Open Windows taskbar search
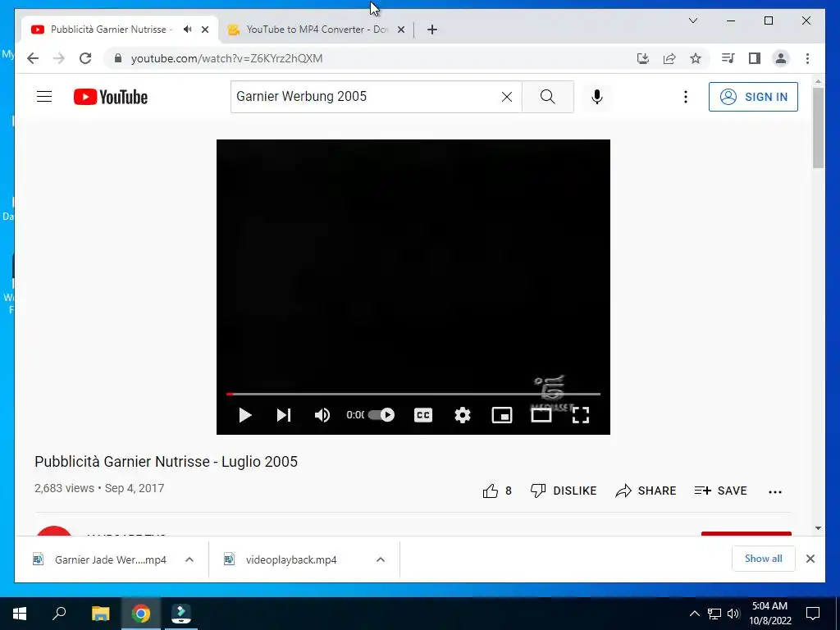This screenshot has height=630, width=840. [59, 614]
